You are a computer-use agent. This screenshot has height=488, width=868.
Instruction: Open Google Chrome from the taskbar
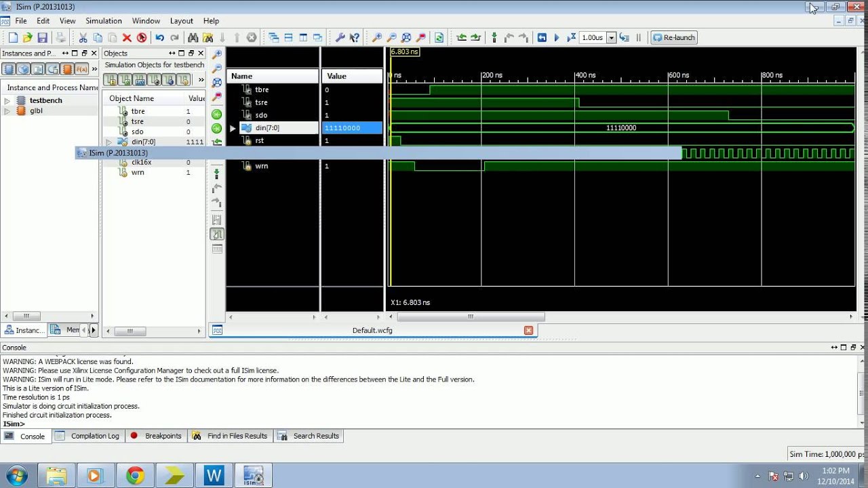tap(135, 476)
